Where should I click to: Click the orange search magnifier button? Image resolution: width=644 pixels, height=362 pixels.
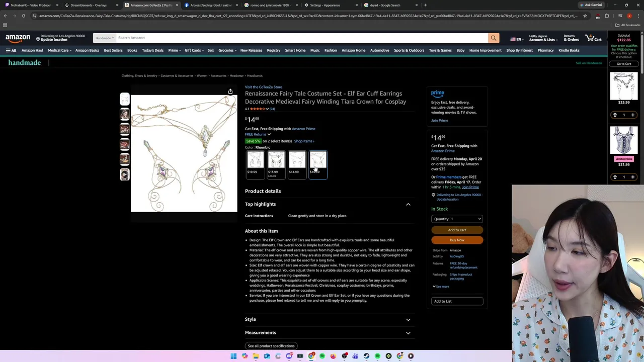click(x=494, y=38)
